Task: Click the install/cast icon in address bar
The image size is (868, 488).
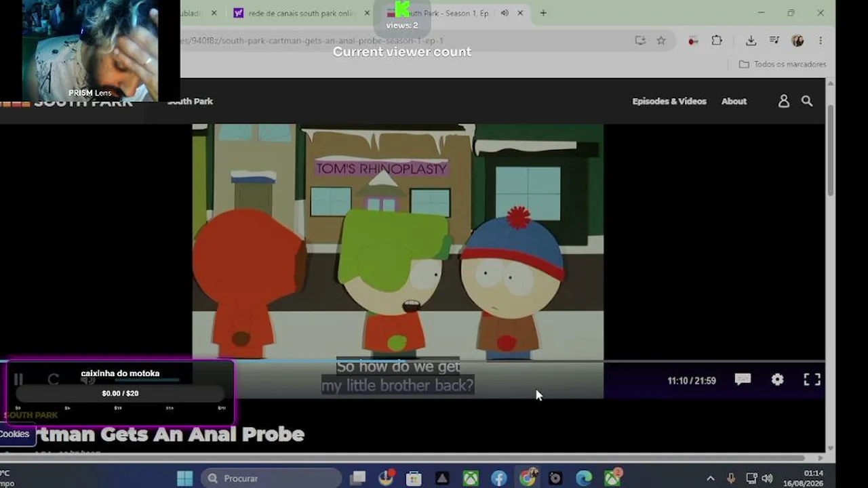Action: click(x=640, y=41)
